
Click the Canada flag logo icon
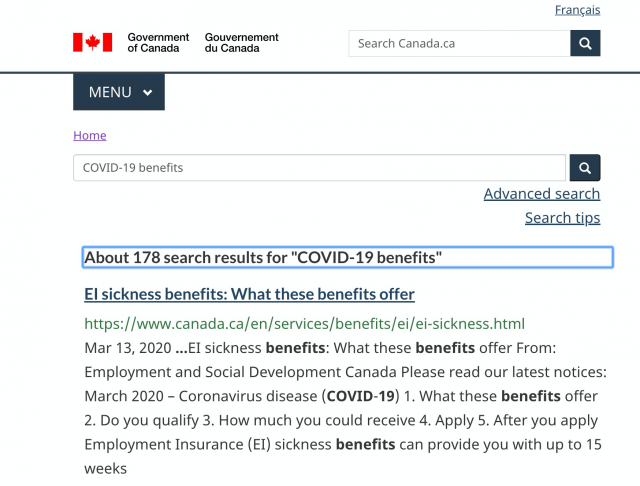coord(93,42)
